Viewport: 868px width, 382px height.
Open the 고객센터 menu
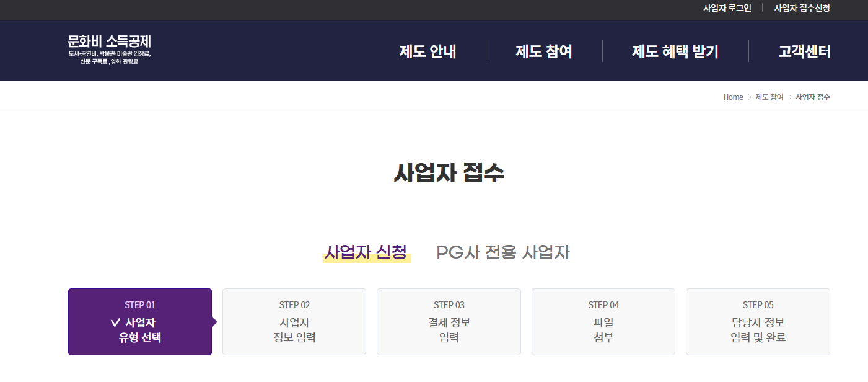[805, 52]
